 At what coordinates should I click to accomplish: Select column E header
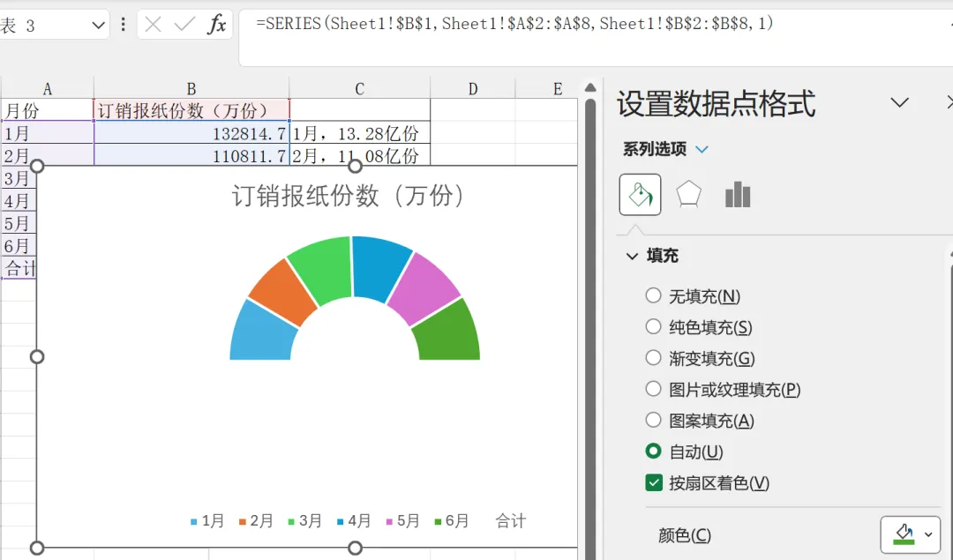tap(558, 89)
